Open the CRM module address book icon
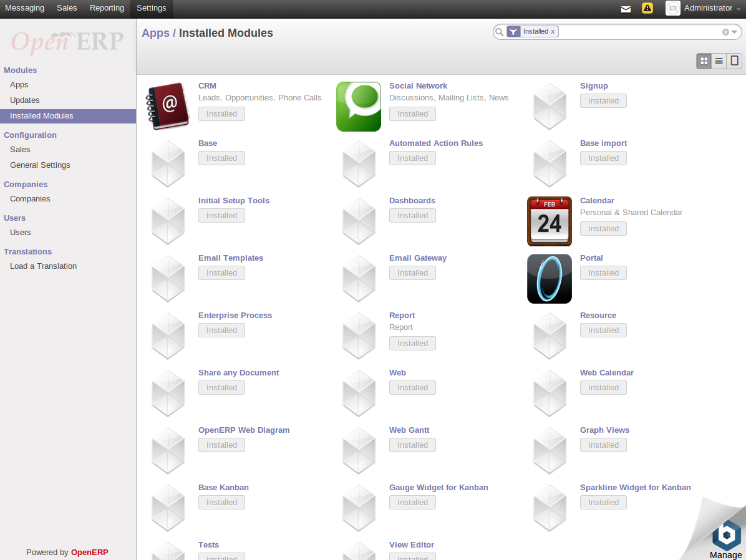746x560 pixels. click(x=167, y=105)
